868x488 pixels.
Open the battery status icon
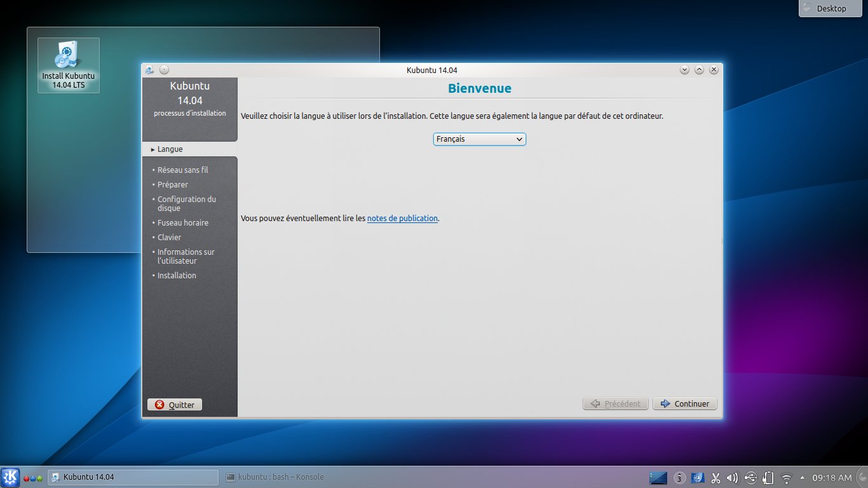click(x=768, y=477)
